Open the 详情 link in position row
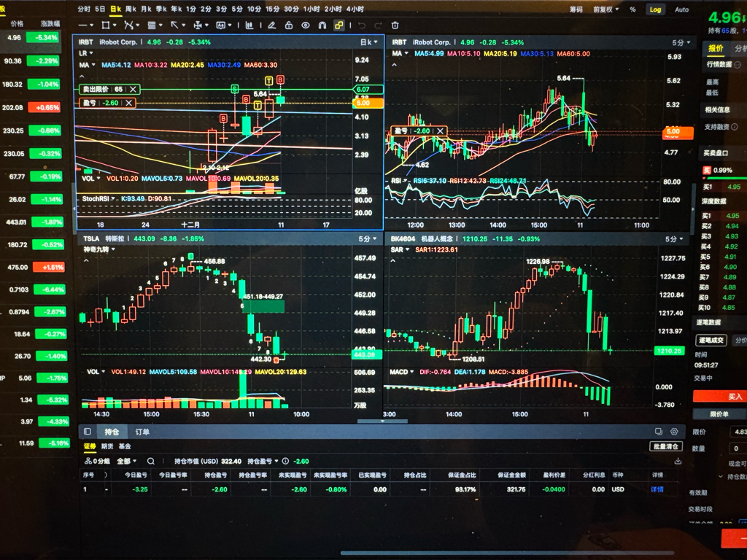Image resolution: width=747 pixels, height=560 pixels. click(657, 489)
